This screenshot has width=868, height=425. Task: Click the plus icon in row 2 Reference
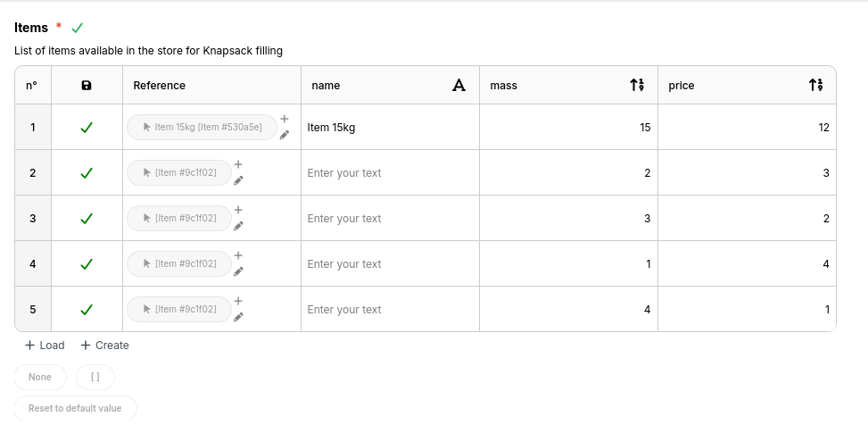click(x=238, y=164)
